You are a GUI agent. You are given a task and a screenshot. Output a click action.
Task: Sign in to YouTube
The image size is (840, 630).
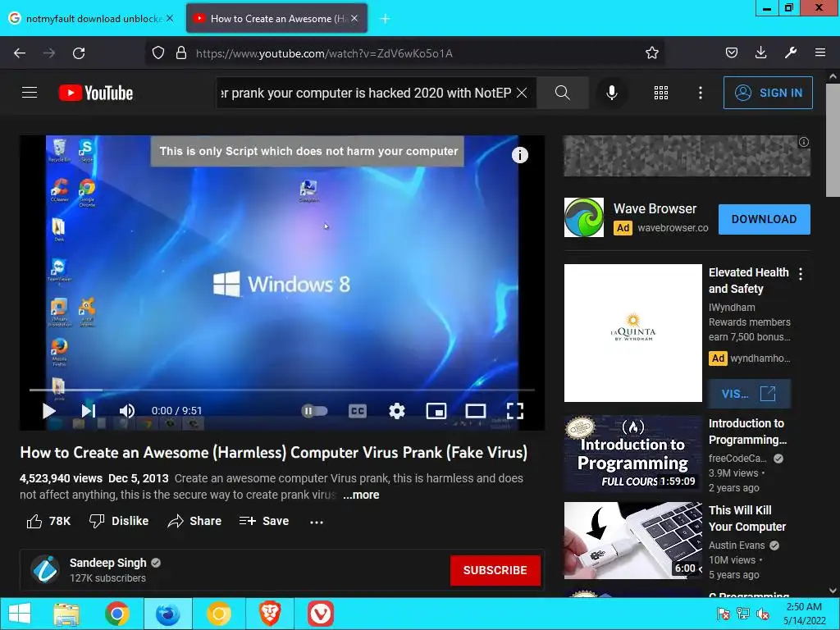[768, 93]
